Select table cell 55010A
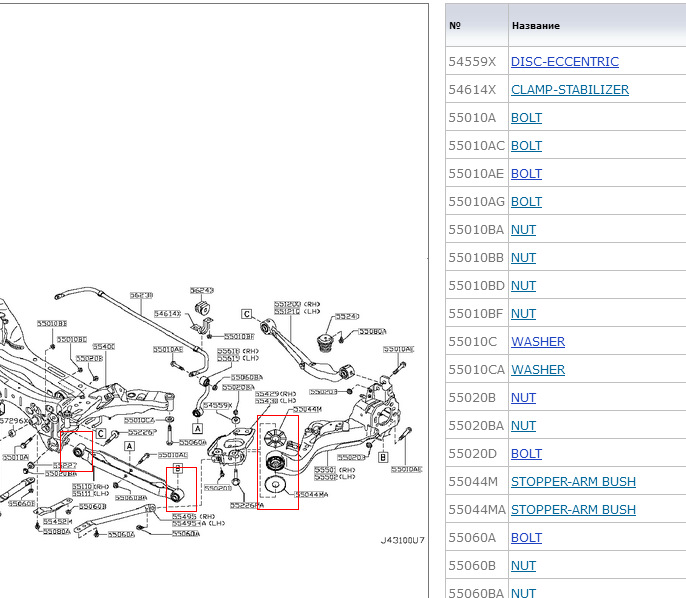 point(477,118)
